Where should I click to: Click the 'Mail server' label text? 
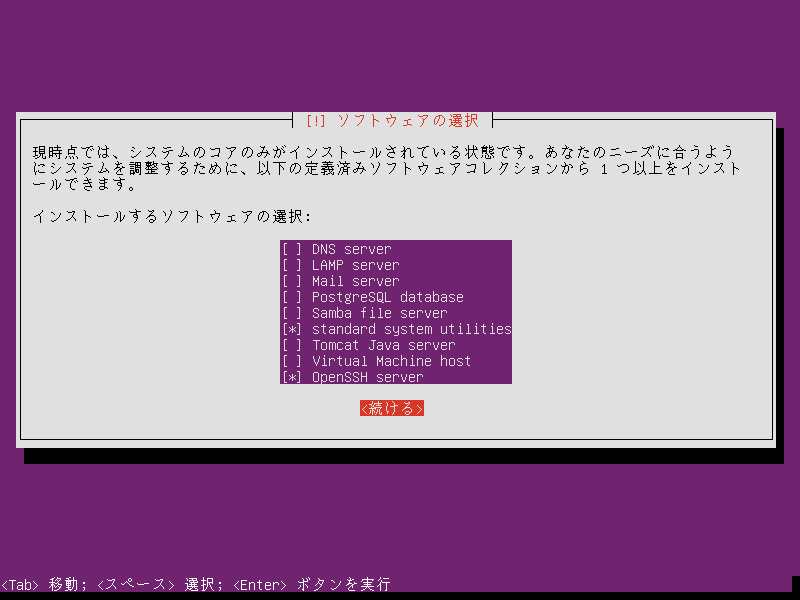click(x=356, y=281)
